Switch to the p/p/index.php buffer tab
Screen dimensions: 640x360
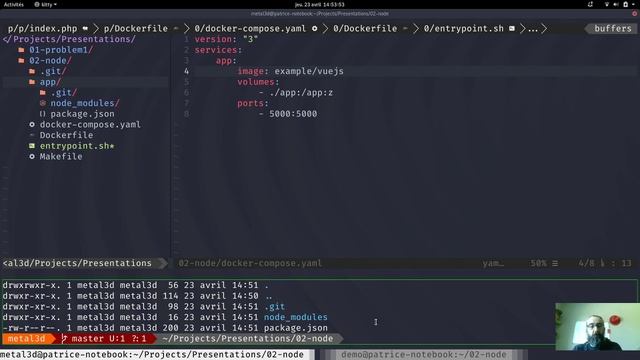[x=48, y=28]
